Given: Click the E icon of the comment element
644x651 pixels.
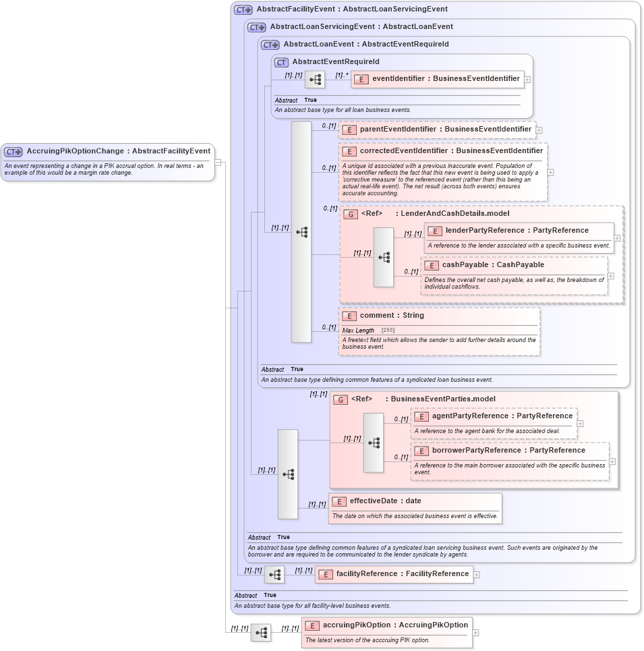Looking at the screenshot, I should 349,316.
